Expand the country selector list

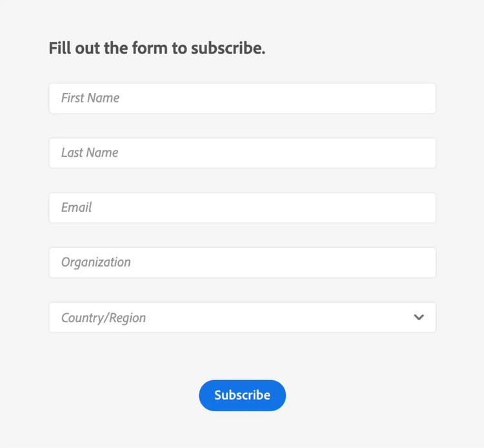pos(242,318)
